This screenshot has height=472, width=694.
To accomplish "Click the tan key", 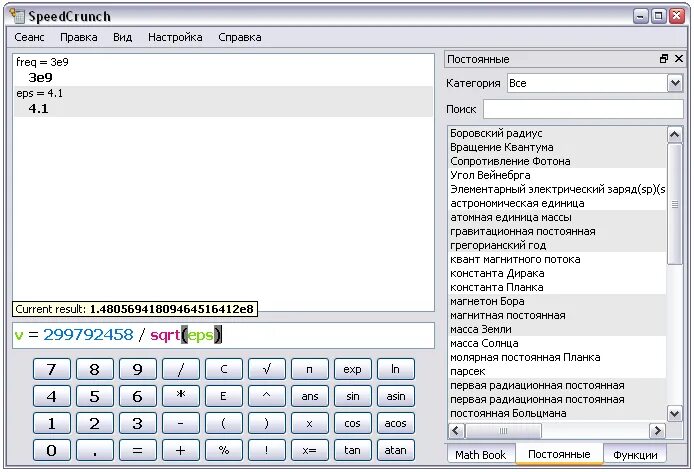I will pos(352,450).
